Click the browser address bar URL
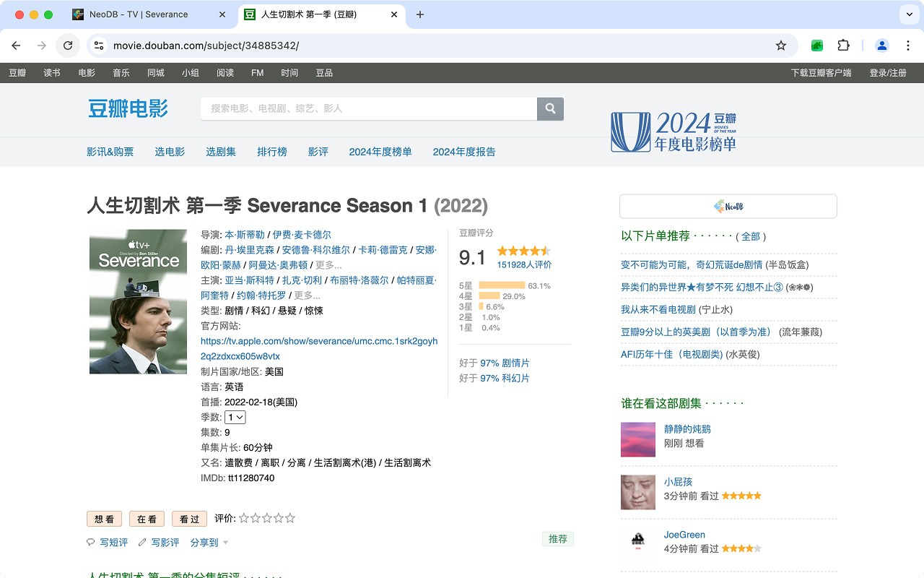Viewport: 924px width, 578px height. (x=206, y=46)
